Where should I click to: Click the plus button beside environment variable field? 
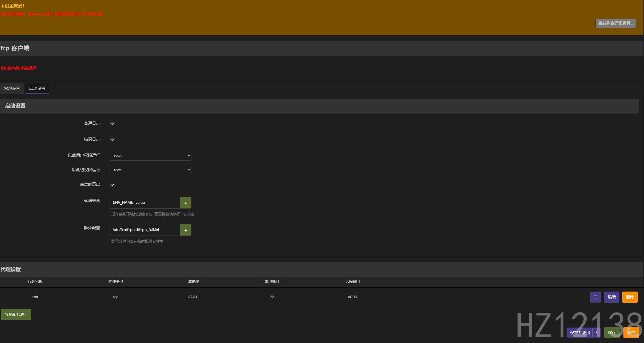tap(185, 203)
